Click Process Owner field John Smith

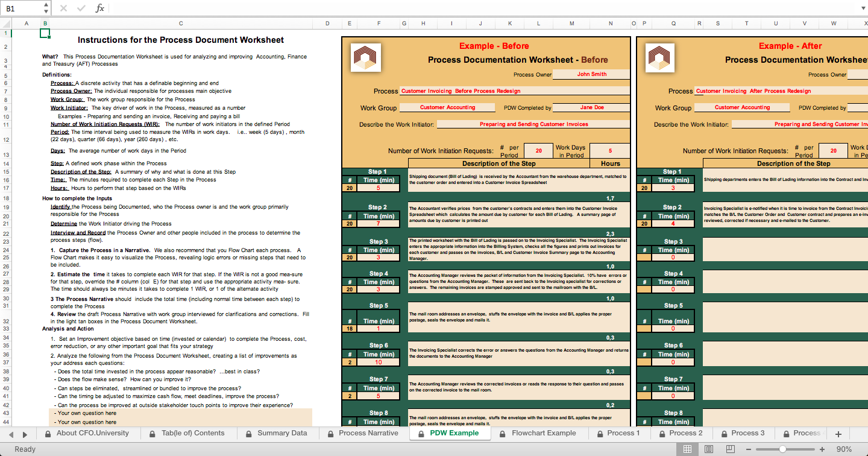click(591, 74)
